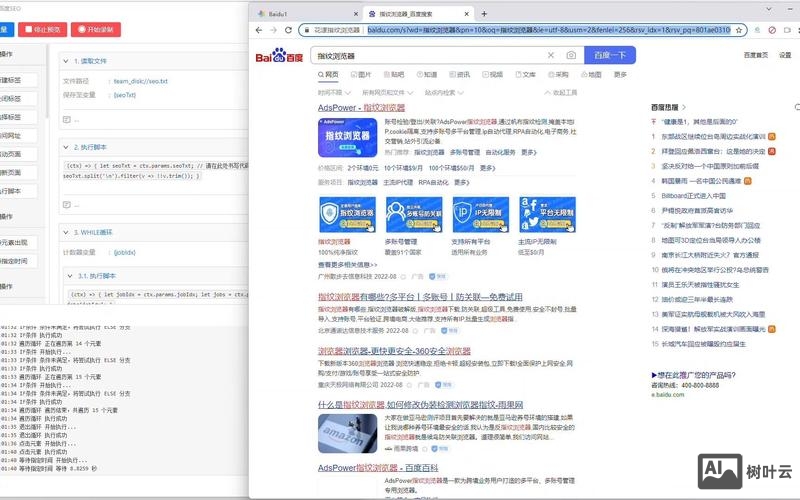Select the 视频 search category
The height and width of the screenshot is (500, 800).
tap(493, 74)
